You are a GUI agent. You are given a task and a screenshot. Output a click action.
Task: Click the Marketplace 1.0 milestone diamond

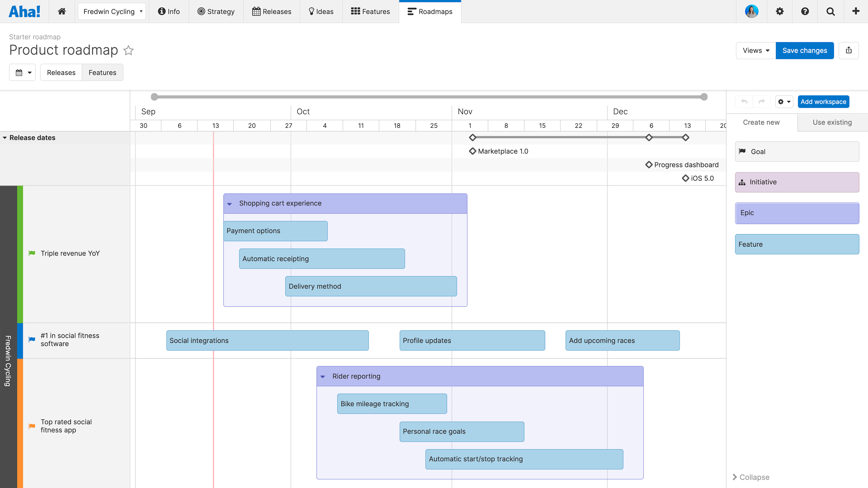(x=472, y=151)
